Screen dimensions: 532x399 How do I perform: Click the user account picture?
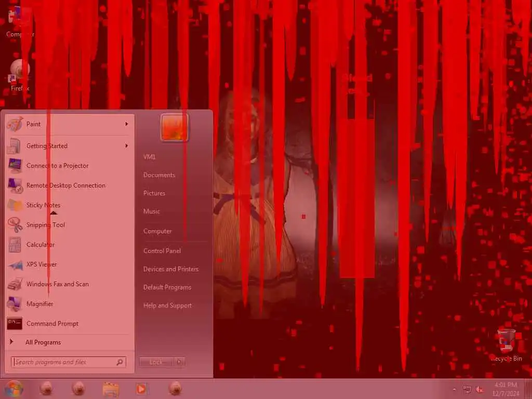click(175, 128)
